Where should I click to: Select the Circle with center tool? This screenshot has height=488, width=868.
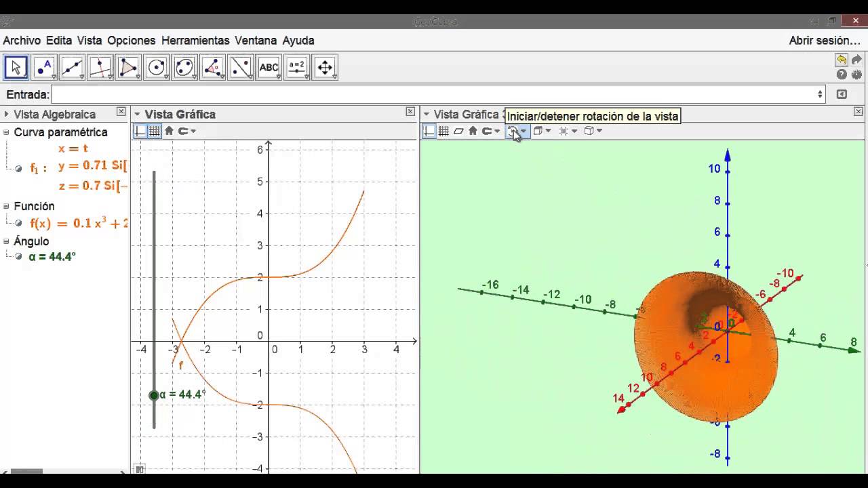click(x=157, y=67)
